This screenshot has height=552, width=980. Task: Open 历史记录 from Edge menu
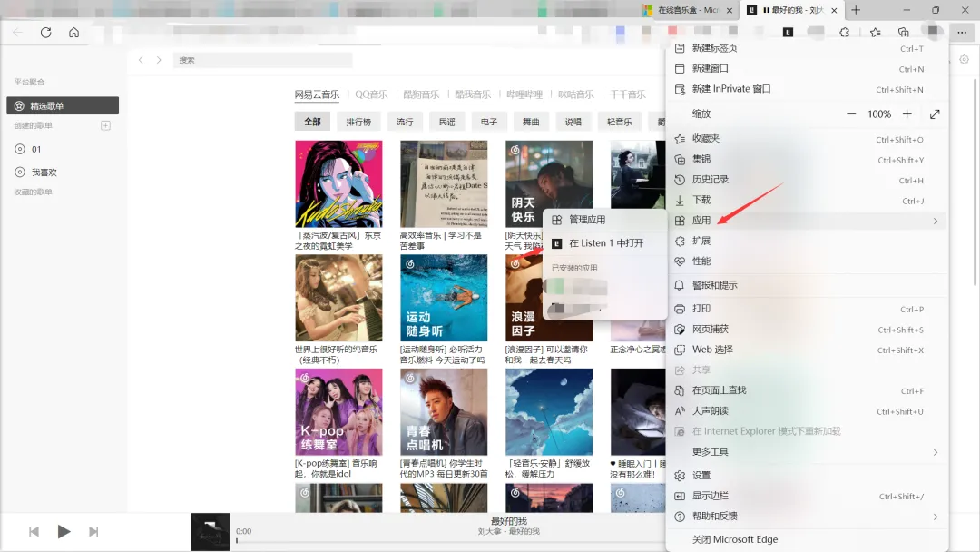click(x=807, y=180)
